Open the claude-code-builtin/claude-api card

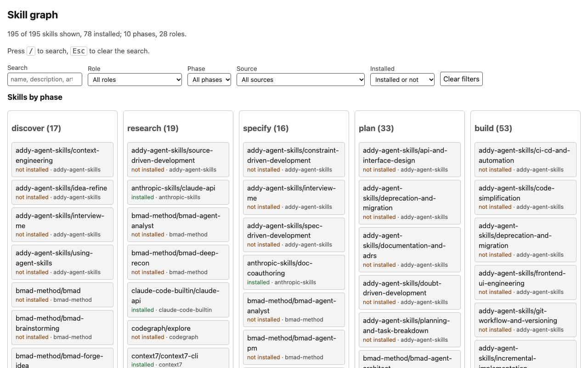(x=178, y=300)
